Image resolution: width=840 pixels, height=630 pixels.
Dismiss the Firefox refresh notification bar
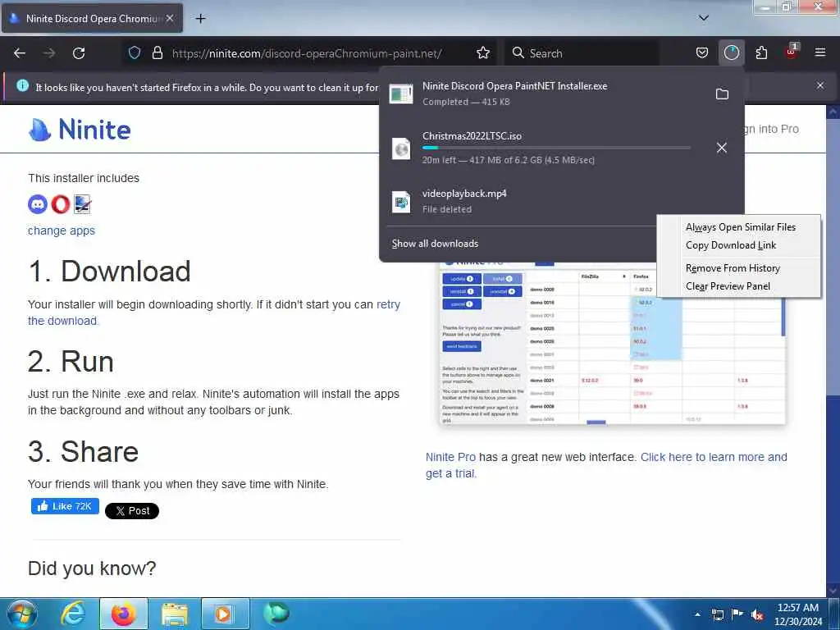click(820, 85)
